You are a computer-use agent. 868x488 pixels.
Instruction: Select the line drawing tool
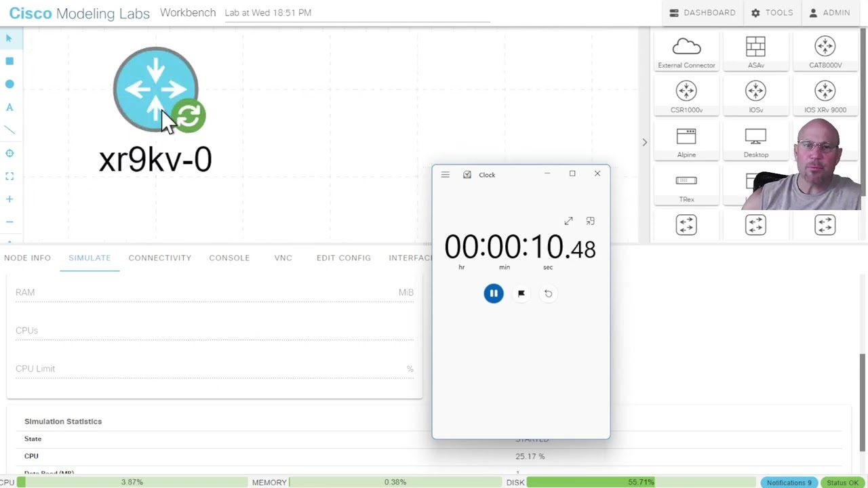pos(9,130)
